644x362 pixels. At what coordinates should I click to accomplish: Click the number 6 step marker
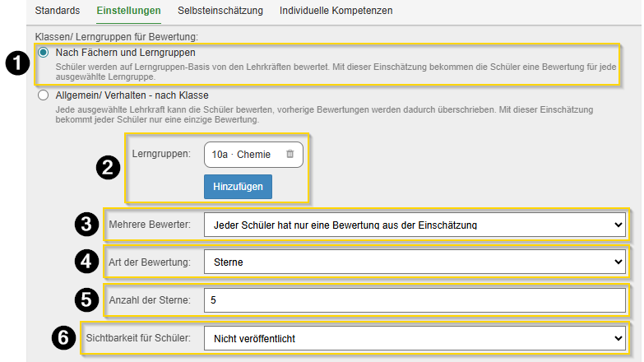click(64, 337)
